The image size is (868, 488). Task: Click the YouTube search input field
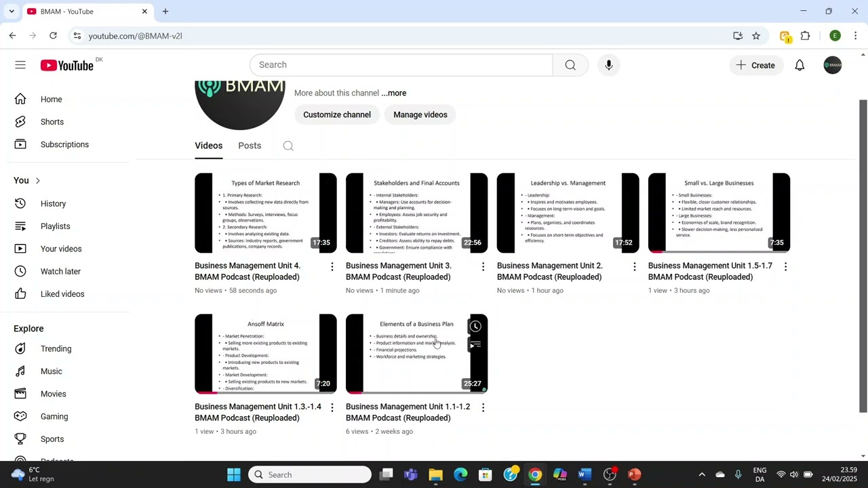[401, 65]
